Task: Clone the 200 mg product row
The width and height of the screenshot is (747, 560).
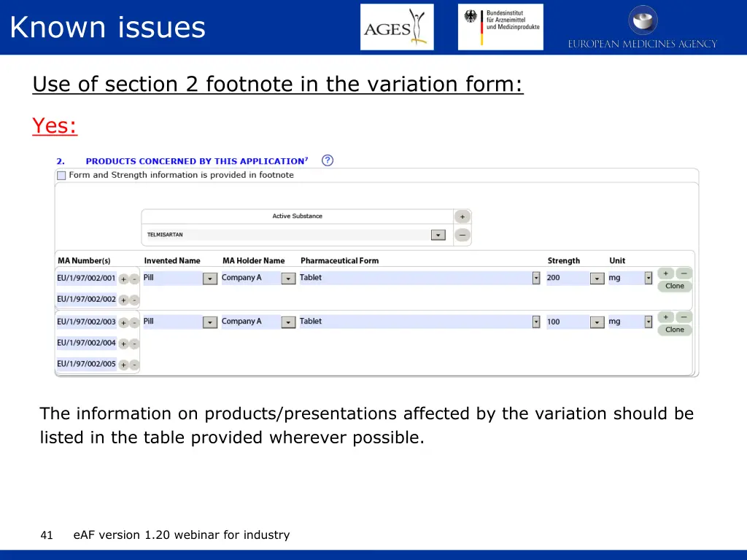Action: pos(674,286)
